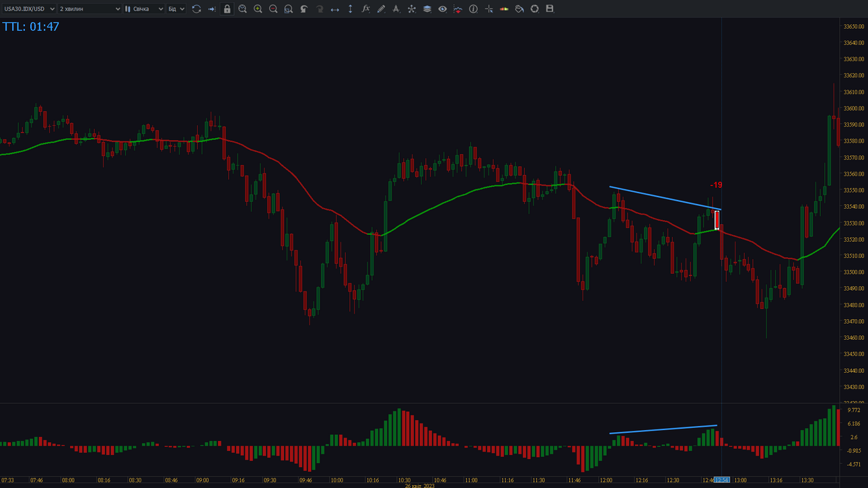
Task: Open the USA30.IDX/USD instrument dropdown
Action: point(29,9)
